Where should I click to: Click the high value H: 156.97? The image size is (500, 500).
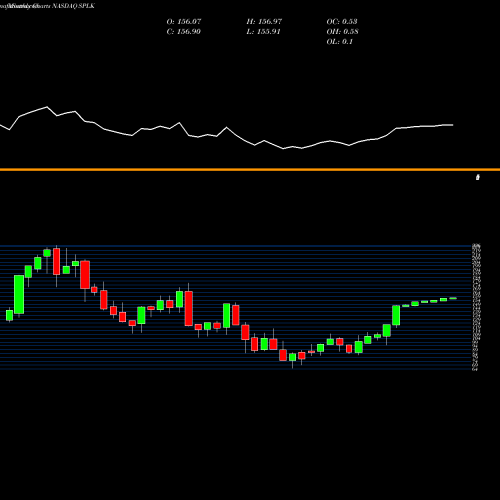tap(264, 22)
